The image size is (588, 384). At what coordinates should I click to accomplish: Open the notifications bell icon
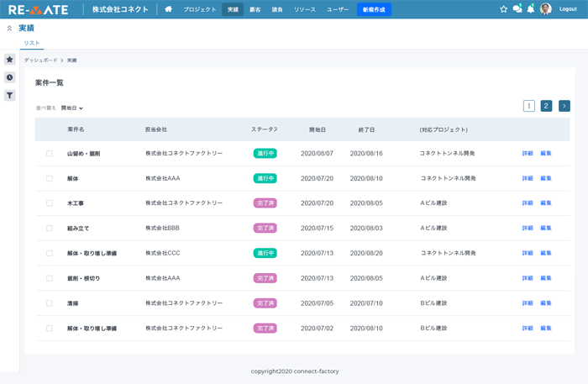530,9
